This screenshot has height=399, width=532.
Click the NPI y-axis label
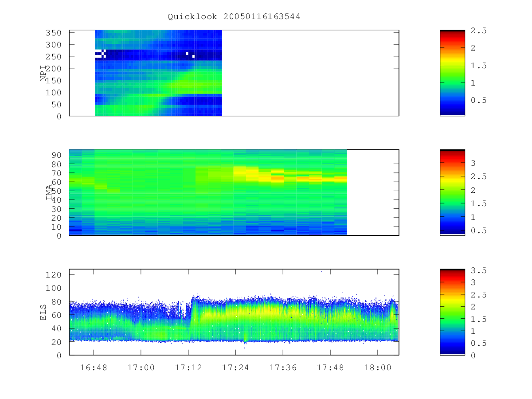[x=43, y=73]
